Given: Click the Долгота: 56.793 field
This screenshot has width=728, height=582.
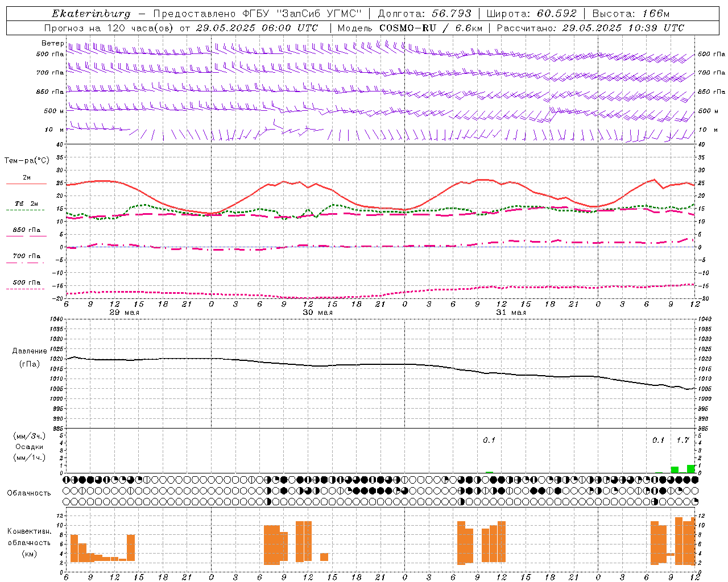Looking at the screenshot, I should click(424, 14).
